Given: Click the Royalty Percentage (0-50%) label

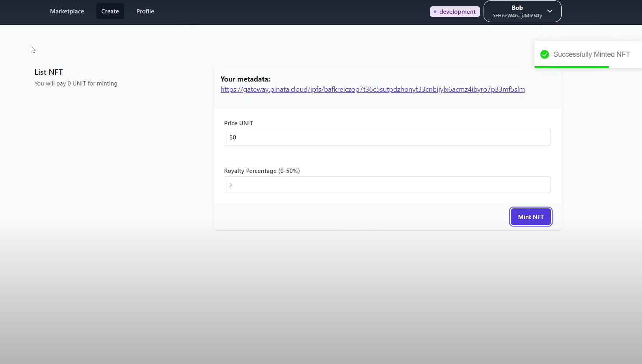Looking at the screenshot, I should [x=262, y=171].
